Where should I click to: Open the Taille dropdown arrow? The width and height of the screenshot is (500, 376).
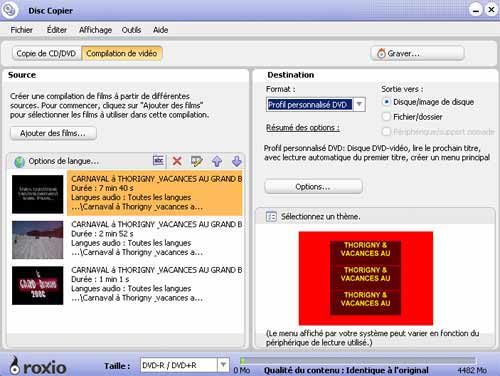pyautogui.click(x=223, y=365)
